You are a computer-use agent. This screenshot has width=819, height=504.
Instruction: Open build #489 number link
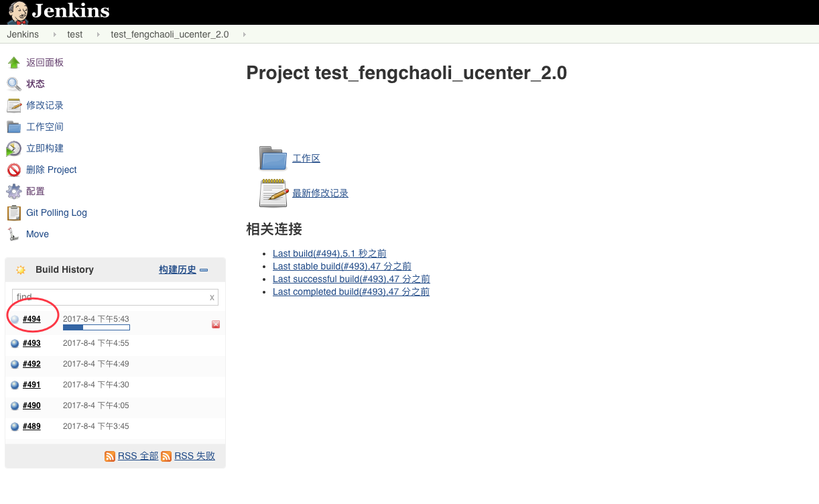coord(31,426)
